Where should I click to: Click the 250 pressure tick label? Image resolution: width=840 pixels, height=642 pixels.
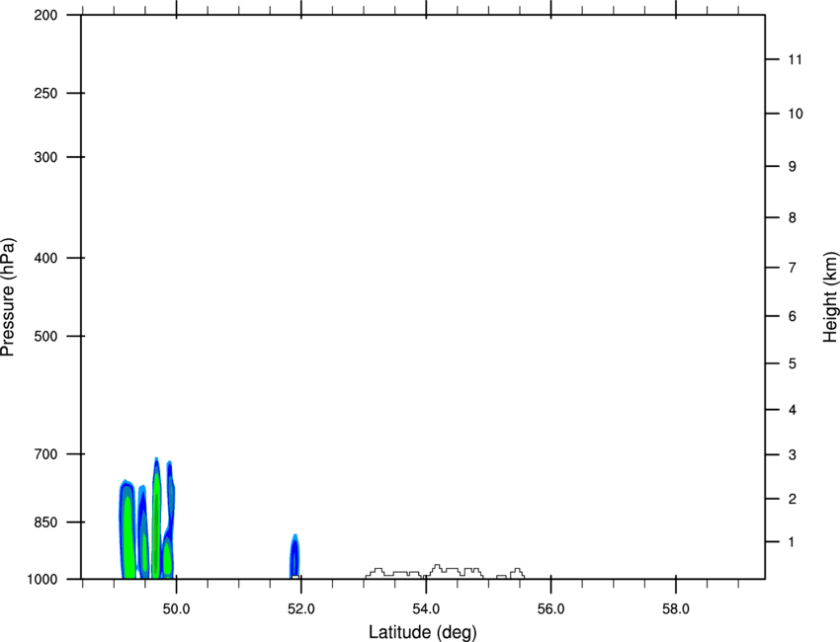point(45,93)
